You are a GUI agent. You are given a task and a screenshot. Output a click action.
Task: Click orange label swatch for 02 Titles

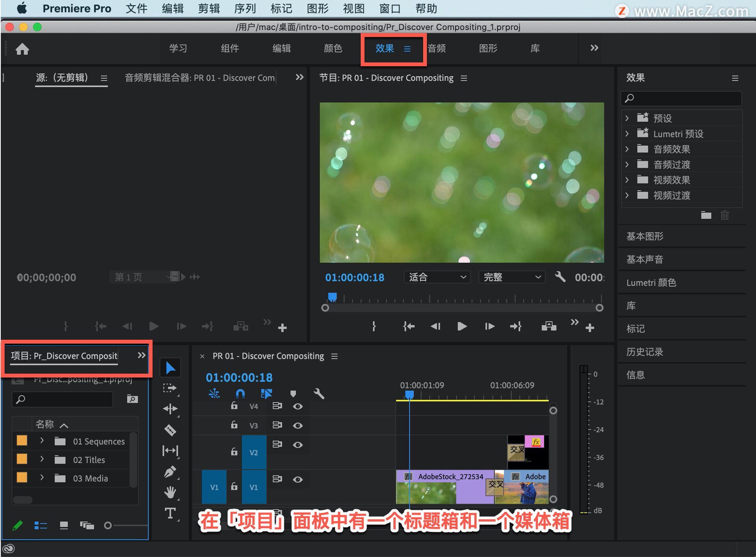click(22, 459)
